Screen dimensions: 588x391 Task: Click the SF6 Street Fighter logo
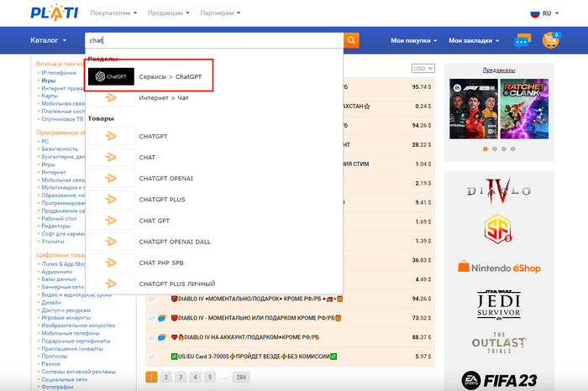pos(498,229)
